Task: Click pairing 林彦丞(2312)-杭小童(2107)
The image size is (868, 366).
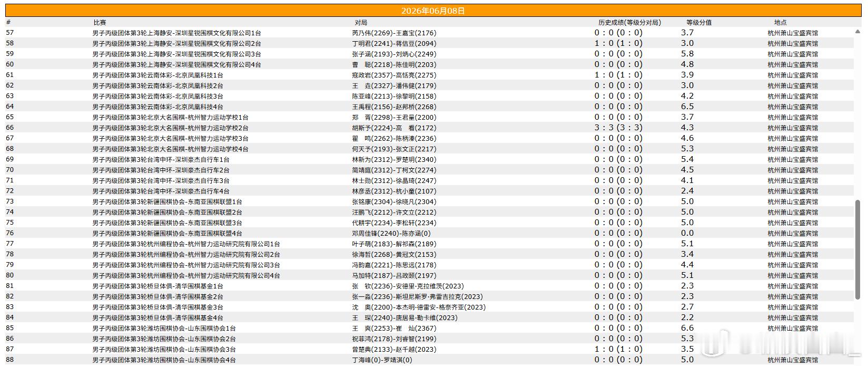Action: click(x=394, y=191)
